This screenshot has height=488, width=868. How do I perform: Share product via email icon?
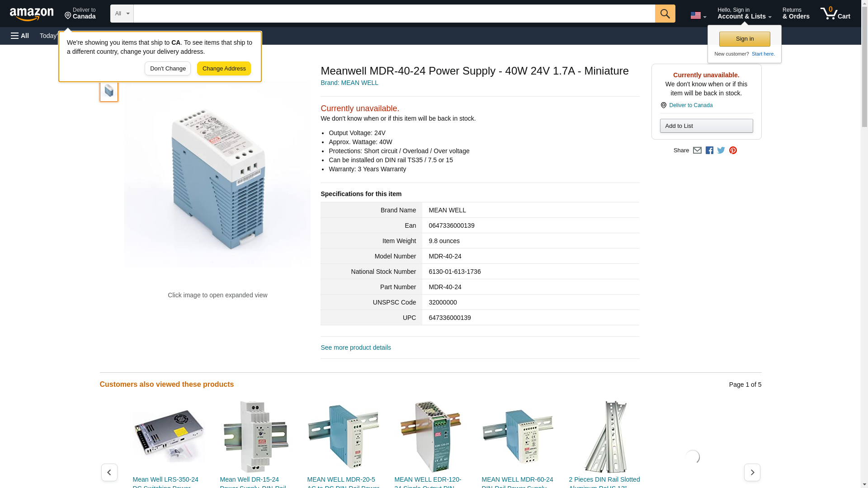[697, 150]
